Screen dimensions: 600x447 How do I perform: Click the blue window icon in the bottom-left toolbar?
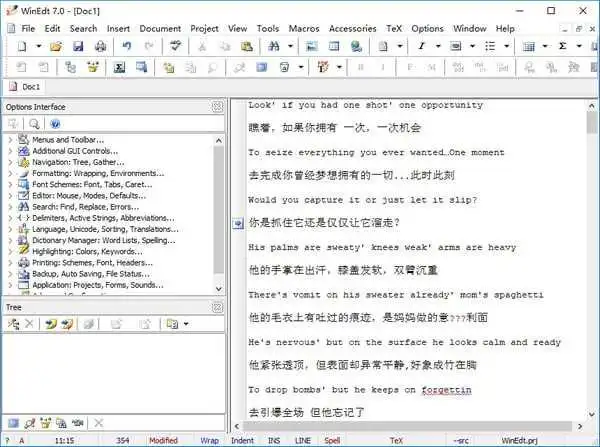pyautogui.click(x=13, y=423)
